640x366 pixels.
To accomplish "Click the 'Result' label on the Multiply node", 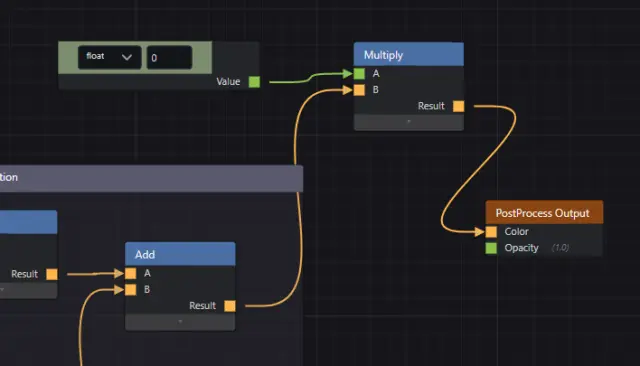I will click(x=431, y=106).
